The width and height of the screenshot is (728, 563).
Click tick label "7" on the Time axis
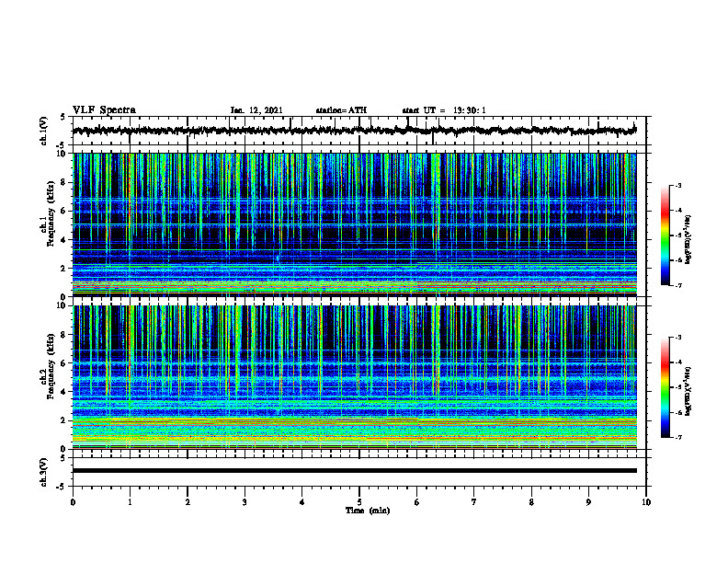click(474, 502)
